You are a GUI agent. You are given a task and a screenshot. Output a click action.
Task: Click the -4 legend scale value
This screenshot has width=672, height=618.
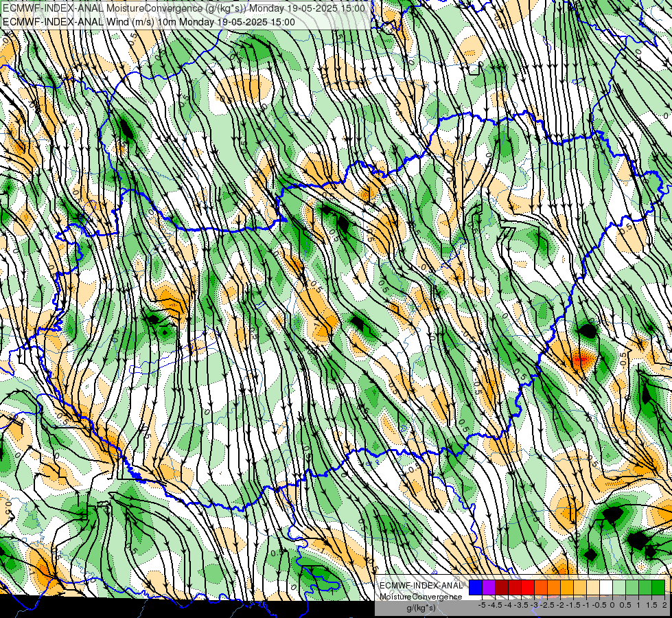[508, 605]
